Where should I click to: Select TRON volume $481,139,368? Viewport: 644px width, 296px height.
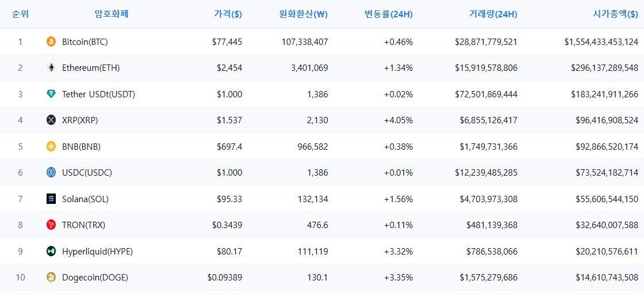click(492, 225)
